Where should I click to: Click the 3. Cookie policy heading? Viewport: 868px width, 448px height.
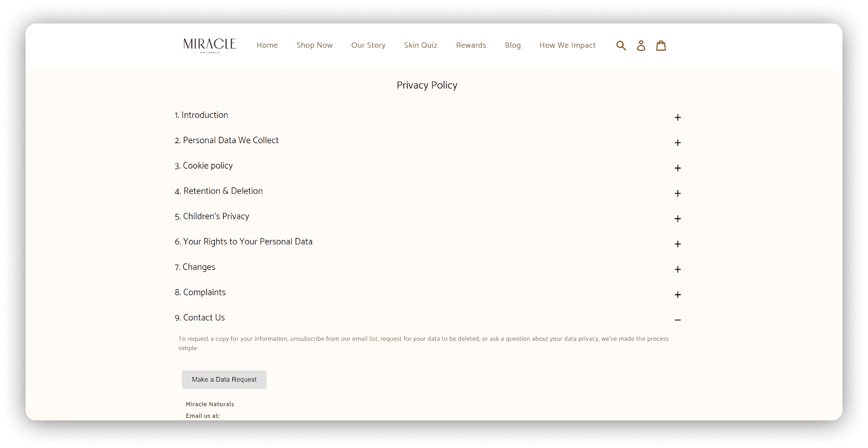pyautogui.click(x=204, y=166)
